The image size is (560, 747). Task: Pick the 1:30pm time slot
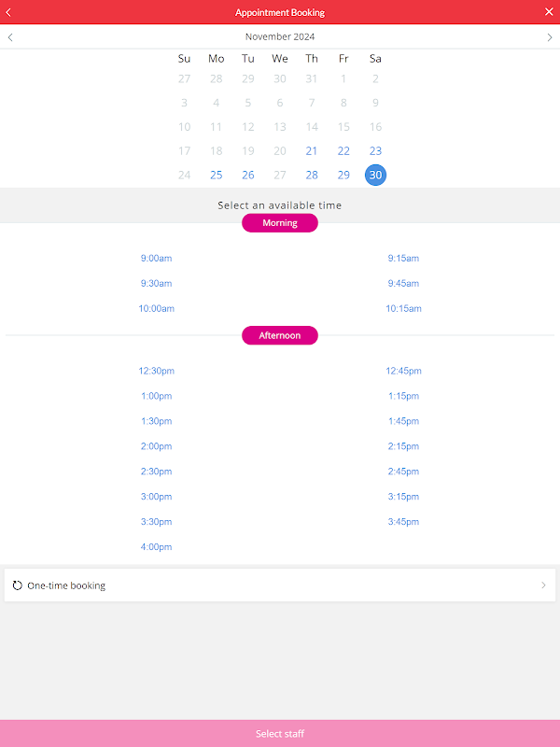(x=156, y=422)
